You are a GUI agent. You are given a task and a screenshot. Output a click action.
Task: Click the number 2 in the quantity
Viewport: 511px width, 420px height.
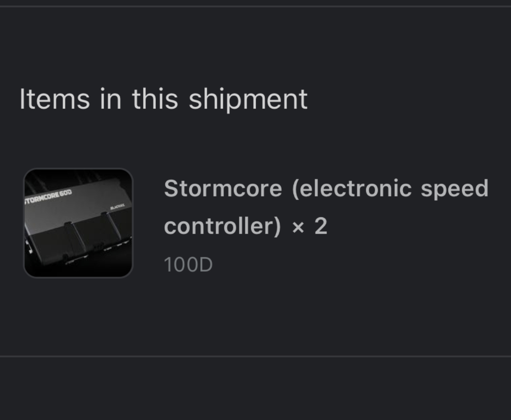pyautogui.click(x=321, y=226)
